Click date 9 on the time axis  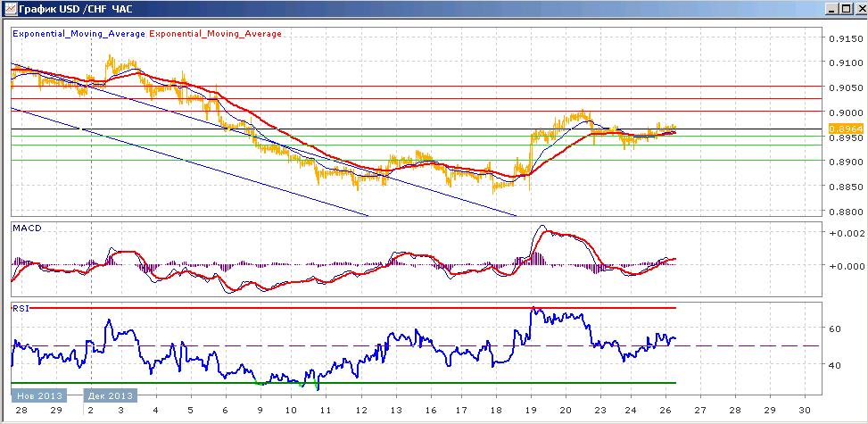(259, 410)
